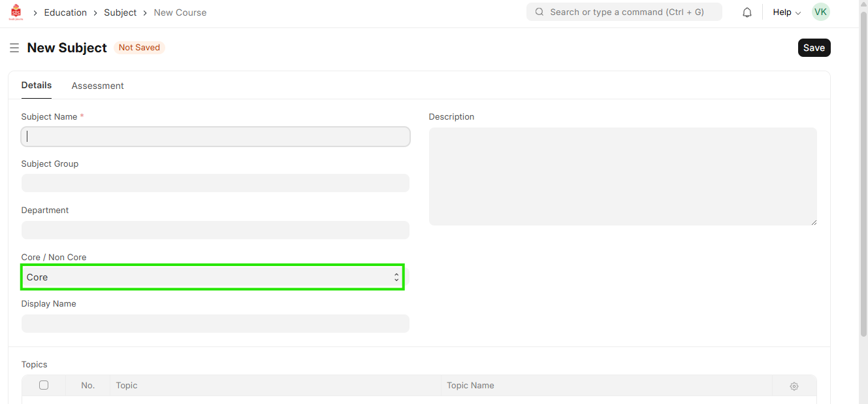Tick the Topics select-all checkbox

pyautogui.click(x=44, y=385)
